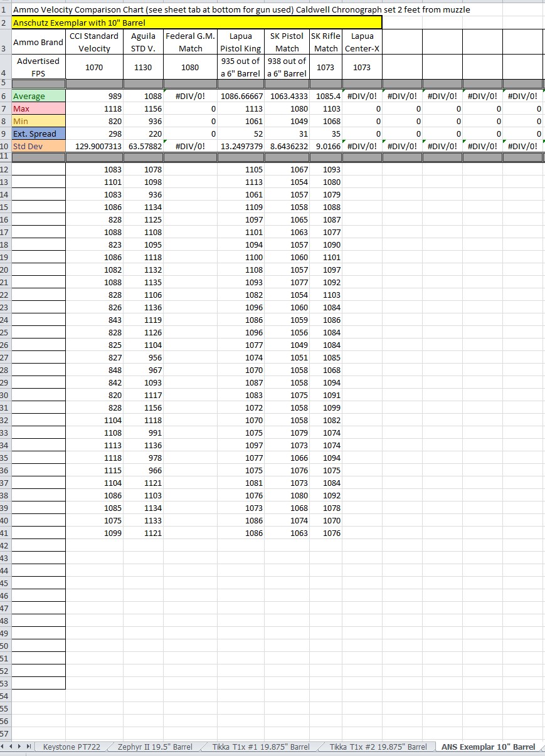545x756 pixels.
Task: Select the SK Pistol Match spread value 31
Action: tap(287, 134)
